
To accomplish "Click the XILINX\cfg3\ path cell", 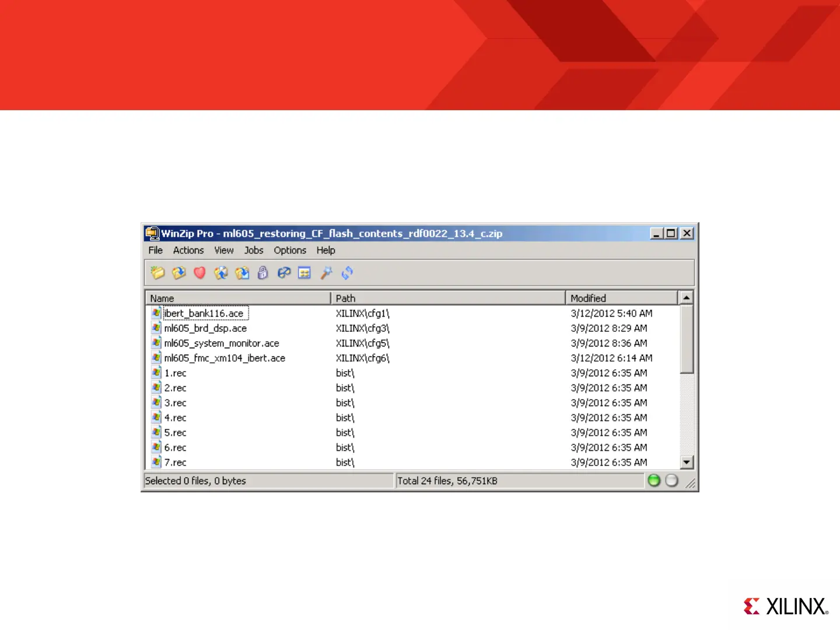I will pyautogui.click(x=362, y=328).
